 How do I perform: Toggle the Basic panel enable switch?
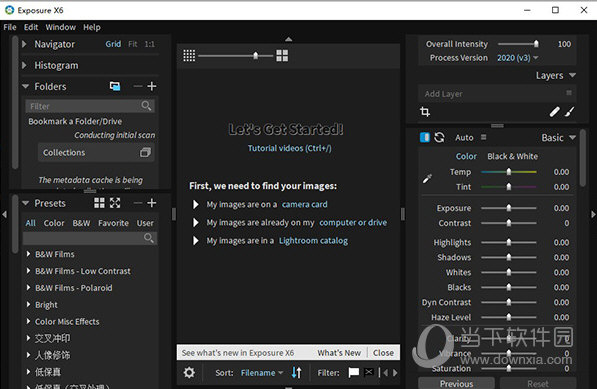click(x=425, y=137)
